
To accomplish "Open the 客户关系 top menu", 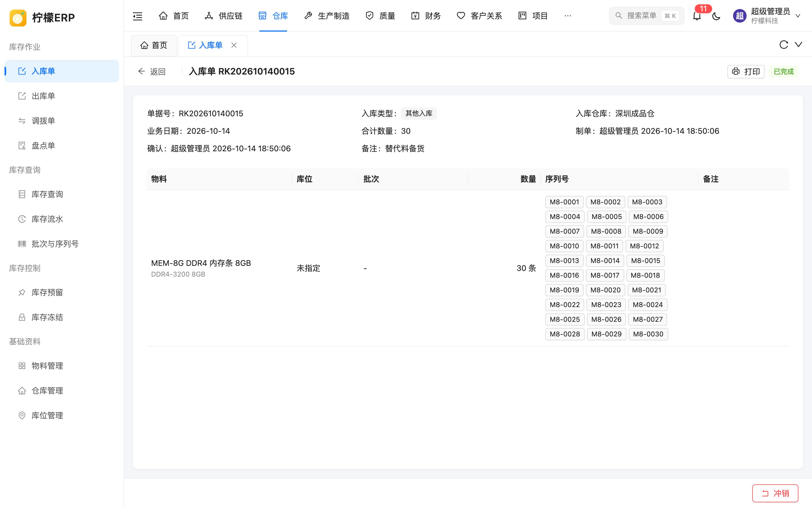I will tap(480, 16).
